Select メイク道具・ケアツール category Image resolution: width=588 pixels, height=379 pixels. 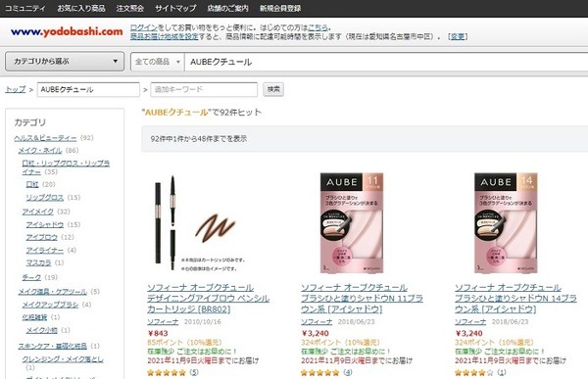point(53,291)
